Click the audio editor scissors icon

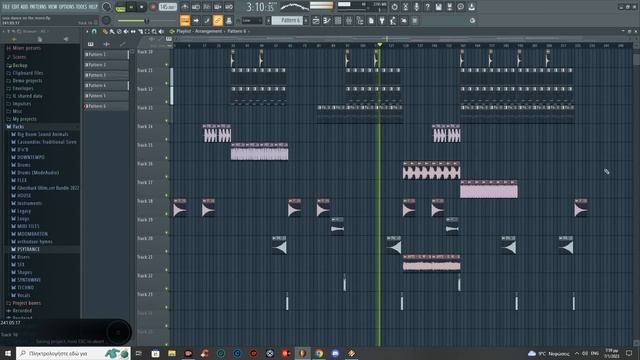pyautogui.click(x=405, y=7)
